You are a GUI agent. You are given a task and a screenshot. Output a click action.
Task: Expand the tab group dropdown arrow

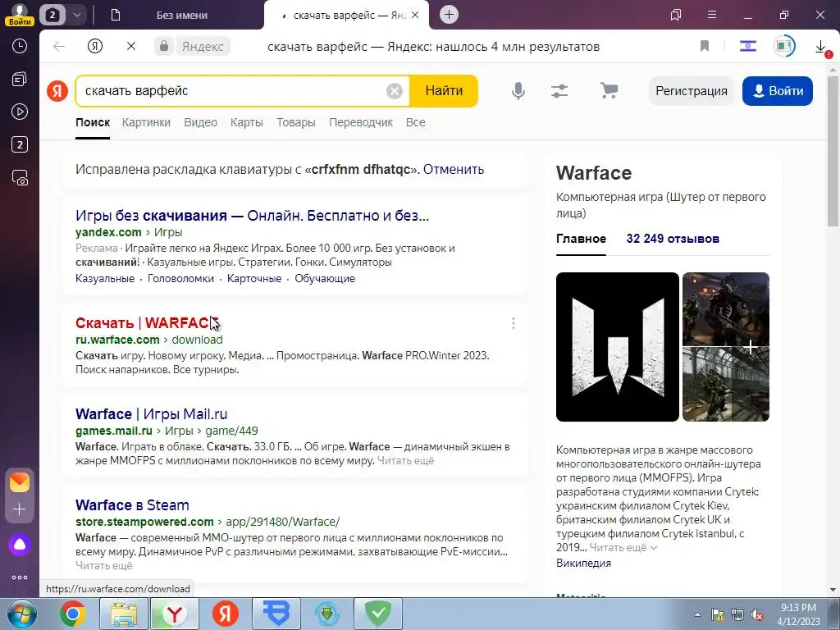76,15
